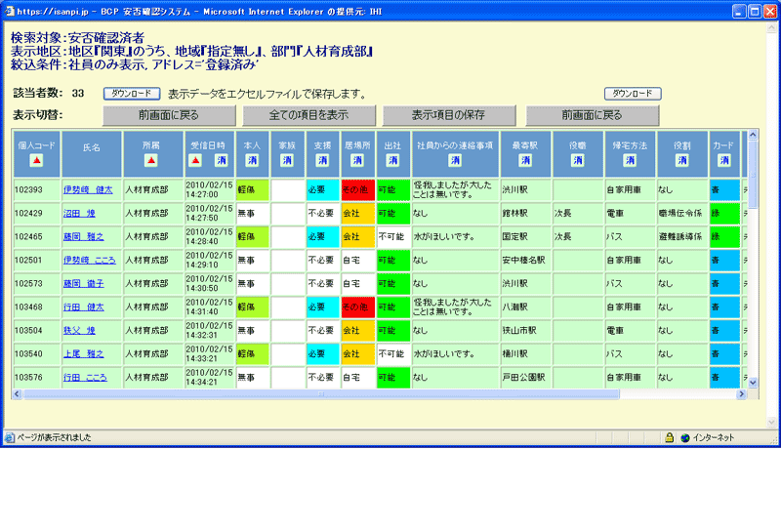Click table vertical scrollbar down arrow
This screenshot has width=781, height=532.
[x=753, y=383]
